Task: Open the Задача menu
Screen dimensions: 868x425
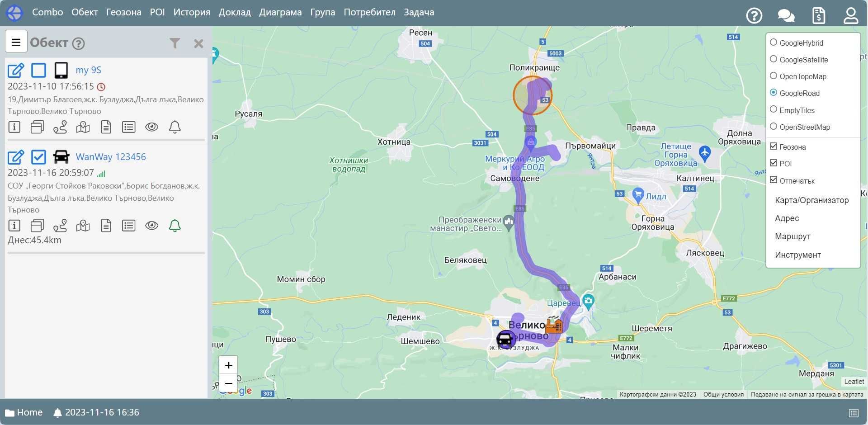Action: [419, 12]
